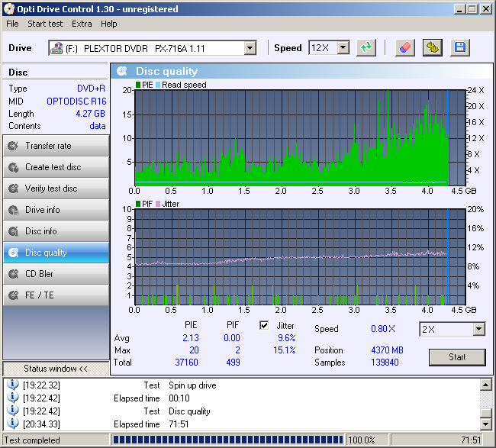Click the copy to clipboard icon
Screen dimensions: 496x448
(x=433, y=48)
